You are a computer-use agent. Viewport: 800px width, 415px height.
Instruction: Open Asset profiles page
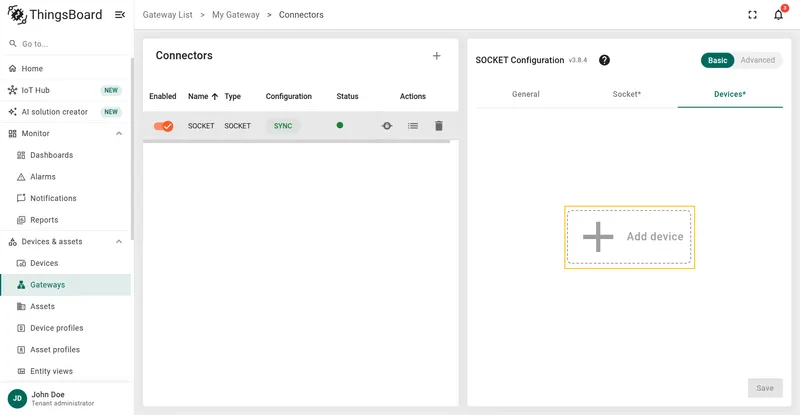(65, 350)
